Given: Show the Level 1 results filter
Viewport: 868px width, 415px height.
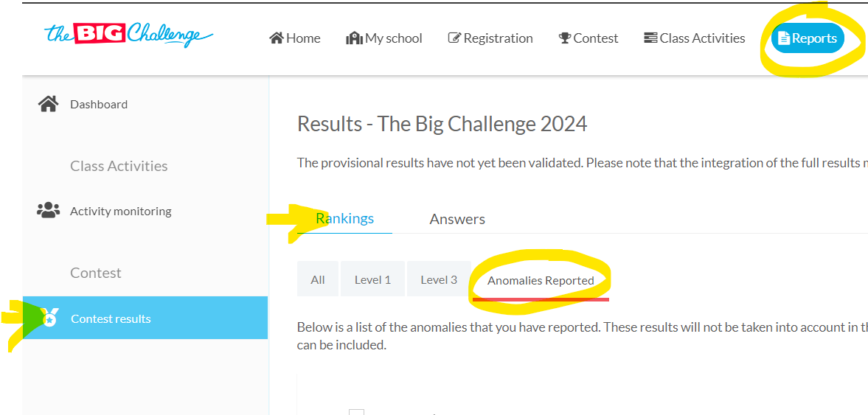Looking at the screenshot, I should pyautogui.click(x=372, y=279).
